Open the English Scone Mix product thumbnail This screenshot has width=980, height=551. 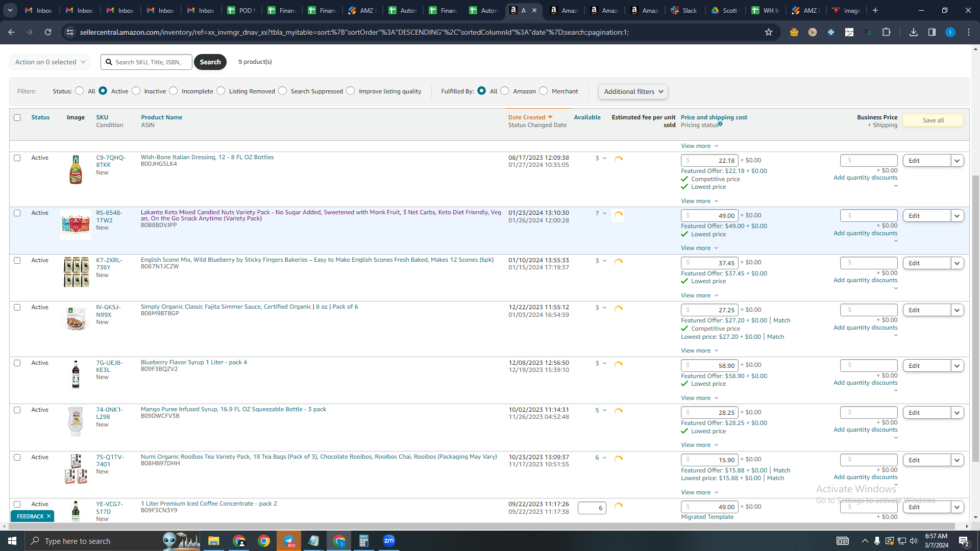click(x=76, y=272)
